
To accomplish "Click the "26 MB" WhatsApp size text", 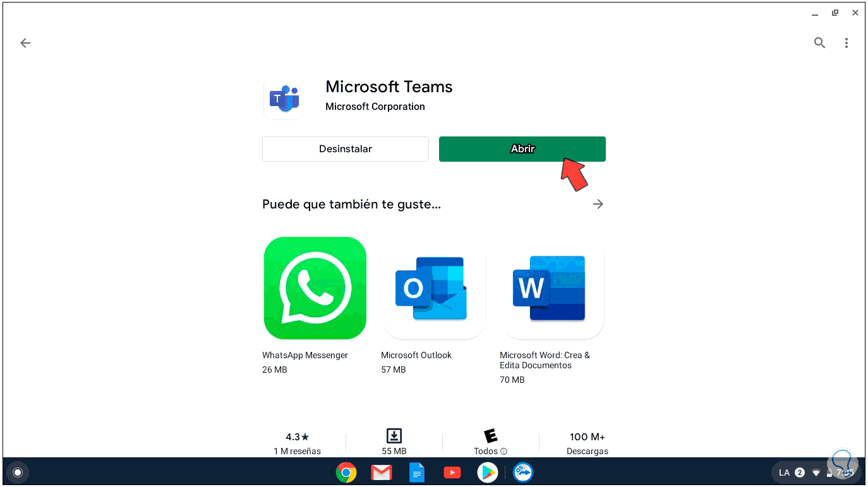I will 275,370.
